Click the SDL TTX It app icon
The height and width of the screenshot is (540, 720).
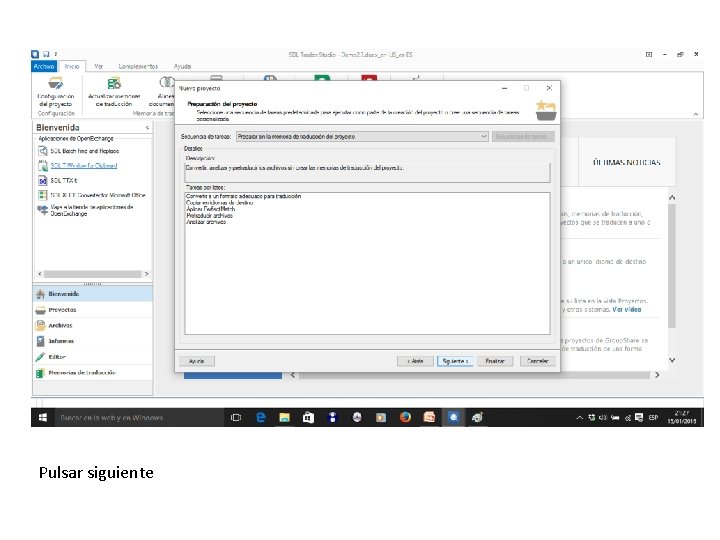(43, 180)
